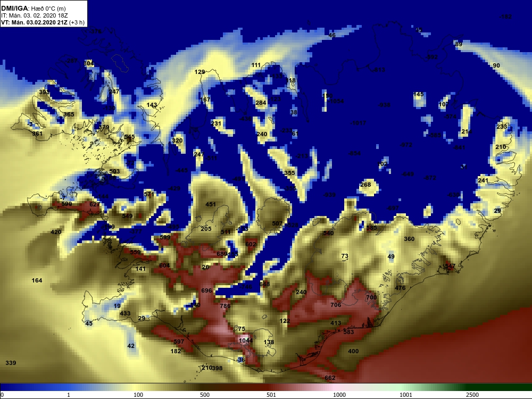This screenshot has width=532, height=399.
Task: Click the map value 365
Action: pos(69,114)
